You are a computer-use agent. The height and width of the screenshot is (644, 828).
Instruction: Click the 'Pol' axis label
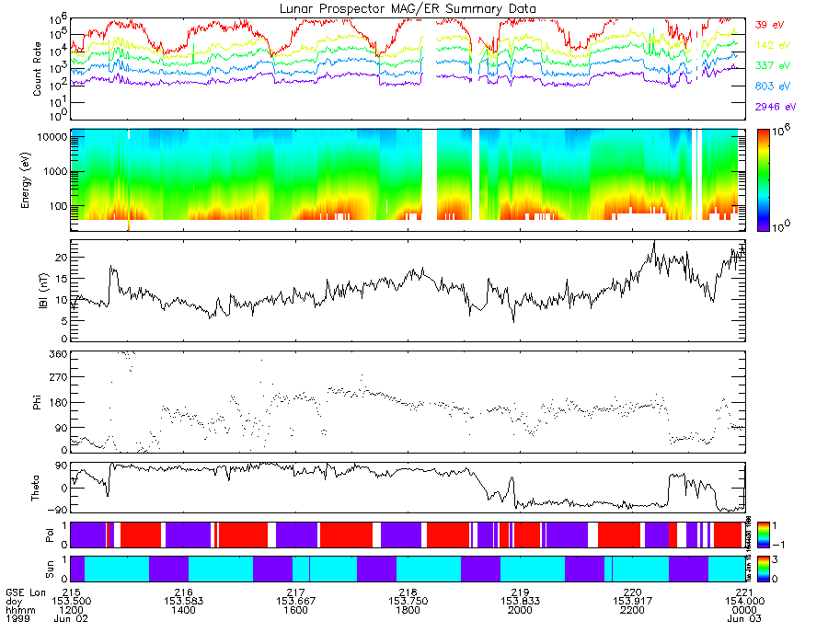[50, 535]
